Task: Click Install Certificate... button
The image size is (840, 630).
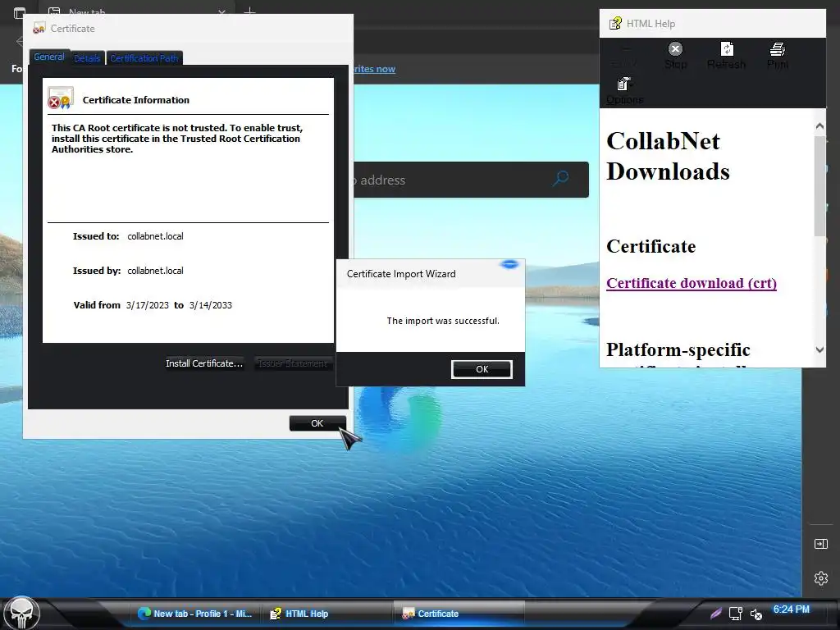Action: click(204, 363)
